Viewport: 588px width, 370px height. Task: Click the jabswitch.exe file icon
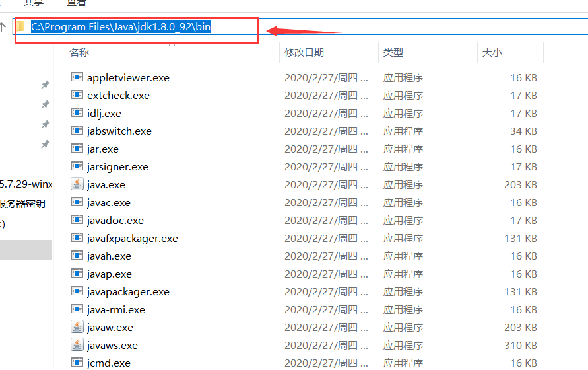pyautogui.click(x=77, y=130)
